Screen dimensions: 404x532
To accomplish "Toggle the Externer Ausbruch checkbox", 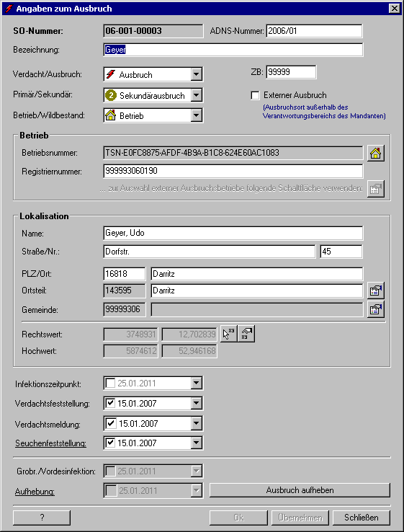I will (255, 95).
